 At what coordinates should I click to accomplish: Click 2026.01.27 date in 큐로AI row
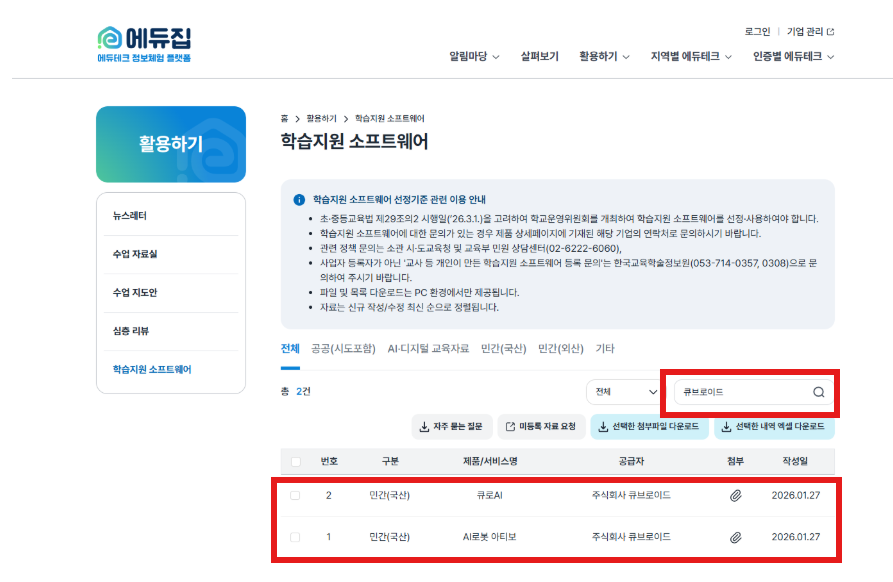(x=796, y=495)
